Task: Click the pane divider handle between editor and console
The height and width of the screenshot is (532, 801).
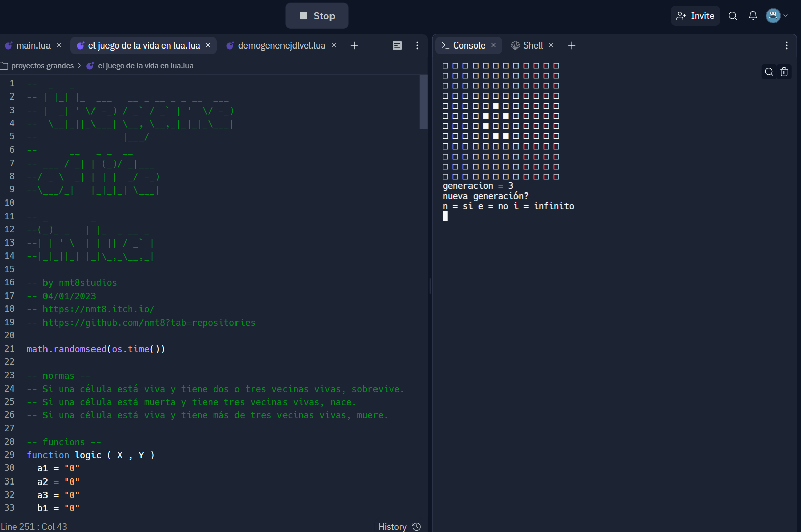Action: (x=430, y=286)
